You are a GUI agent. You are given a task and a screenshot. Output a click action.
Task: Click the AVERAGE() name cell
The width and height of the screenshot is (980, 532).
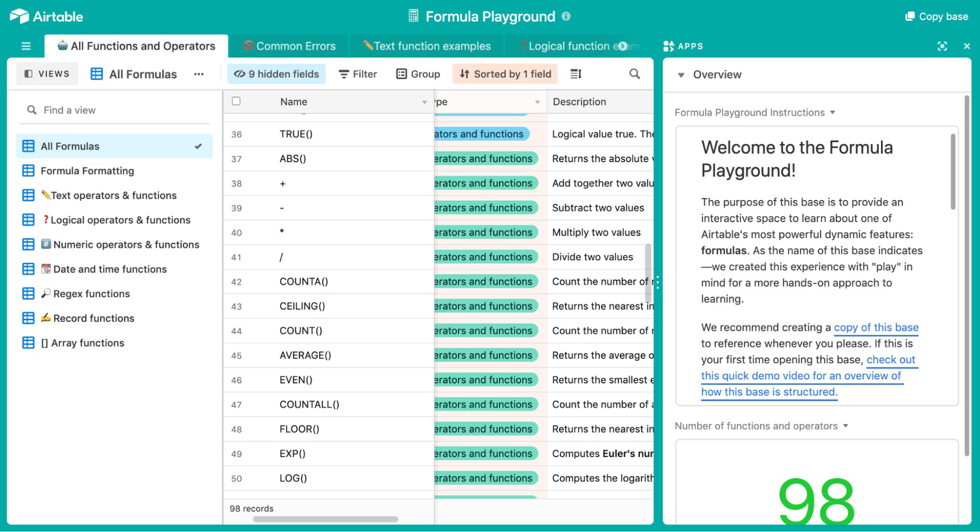click(x=328, y=355)
